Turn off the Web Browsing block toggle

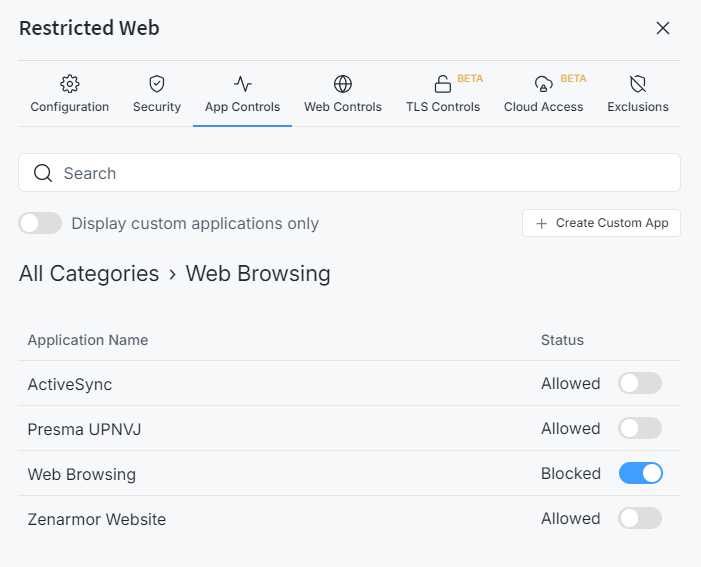coord(641,473)
